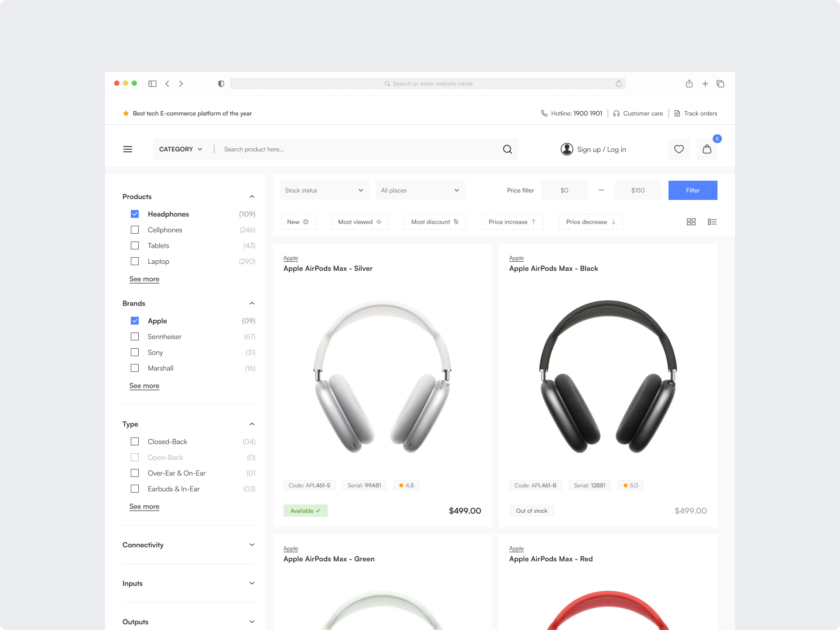Switch to list view layout icon
840x630 pixels.
pyautogui.click(x=712, y=222)
